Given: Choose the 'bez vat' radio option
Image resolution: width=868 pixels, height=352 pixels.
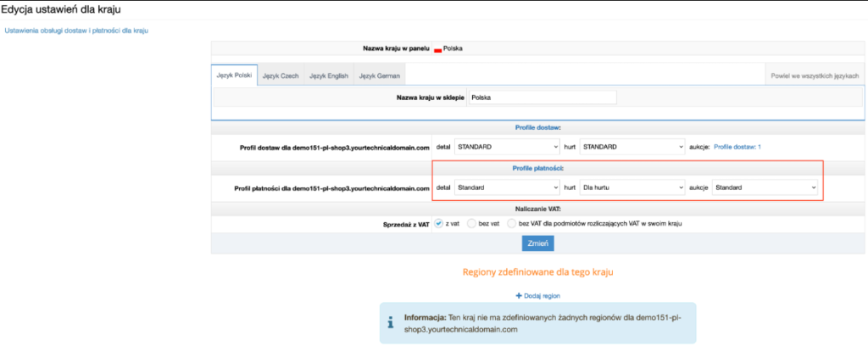Looking at the screenshot, I should pos(472,224).
